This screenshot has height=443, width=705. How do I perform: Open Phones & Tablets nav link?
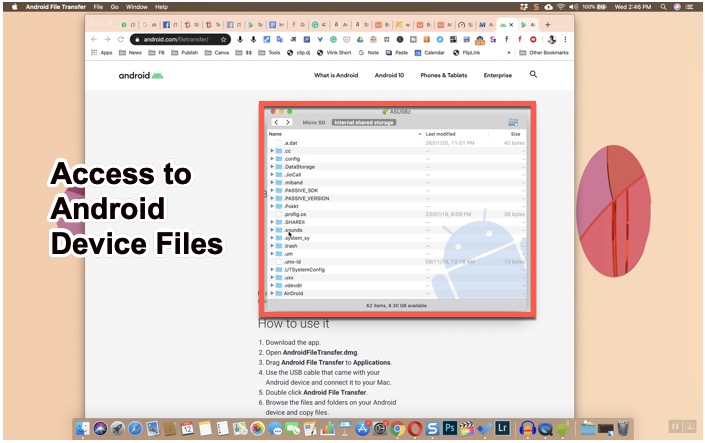click(444, 75)
